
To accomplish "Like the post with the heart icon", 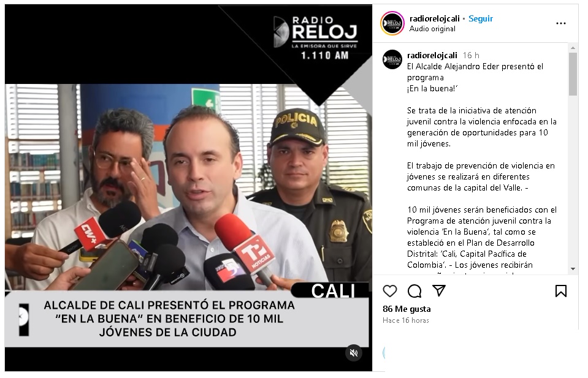I will pos(389,291).
